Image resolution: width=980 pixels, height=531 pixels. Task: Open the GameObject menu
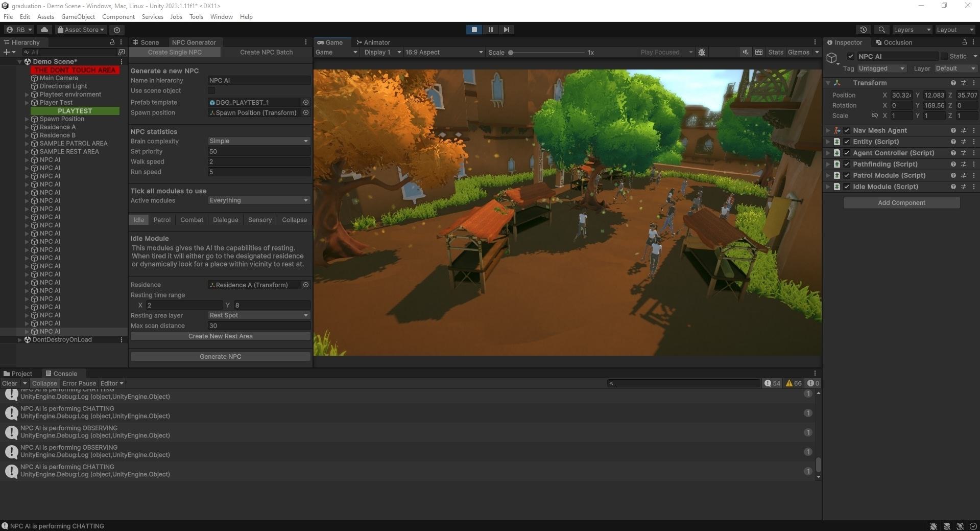tap(78, 17)
